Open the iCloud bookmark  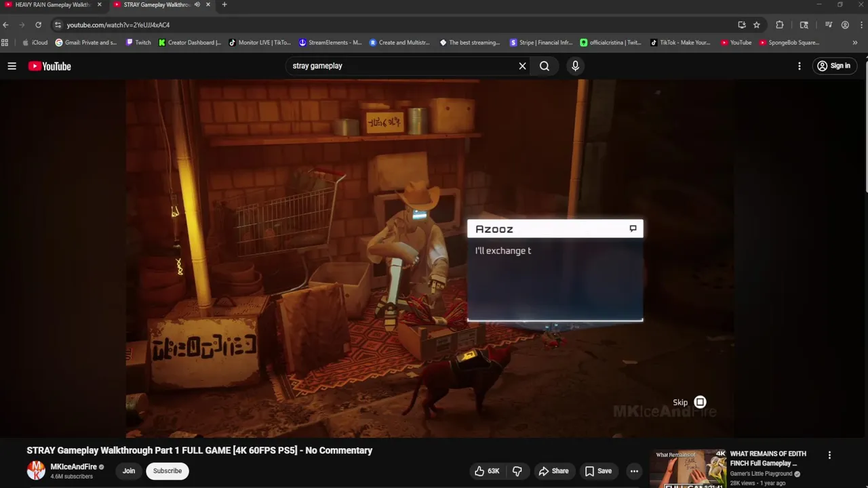(35, 43)
